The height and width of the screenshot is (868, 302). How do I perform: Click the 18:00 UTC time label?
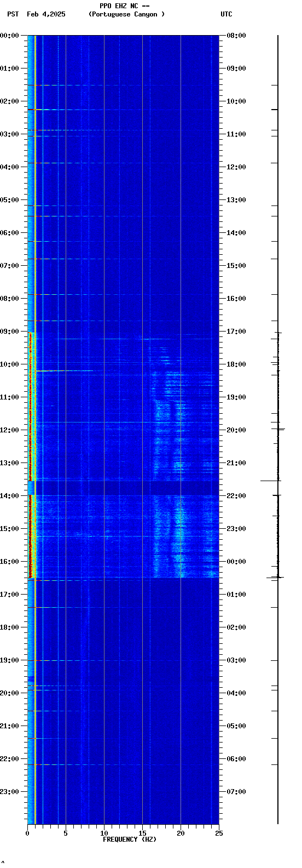coord(236,364)
